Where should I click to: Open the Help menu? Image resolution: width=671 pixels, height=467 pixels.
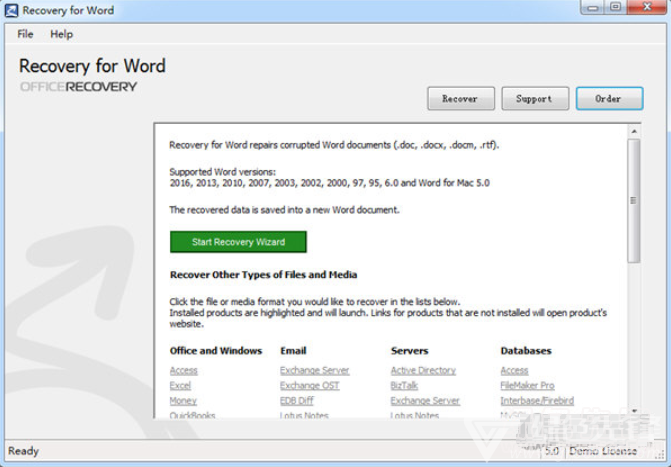click(62, 34)
